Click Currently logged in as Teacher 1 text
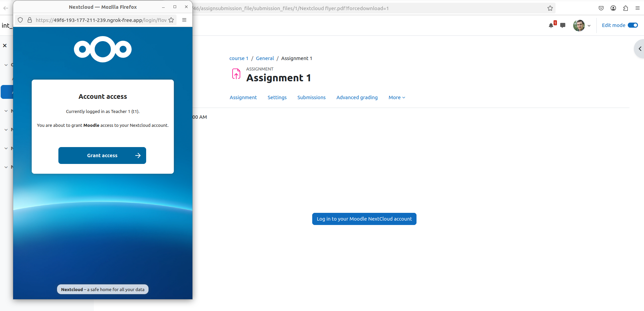Screen dimensions: 644x311 [103, 111]
